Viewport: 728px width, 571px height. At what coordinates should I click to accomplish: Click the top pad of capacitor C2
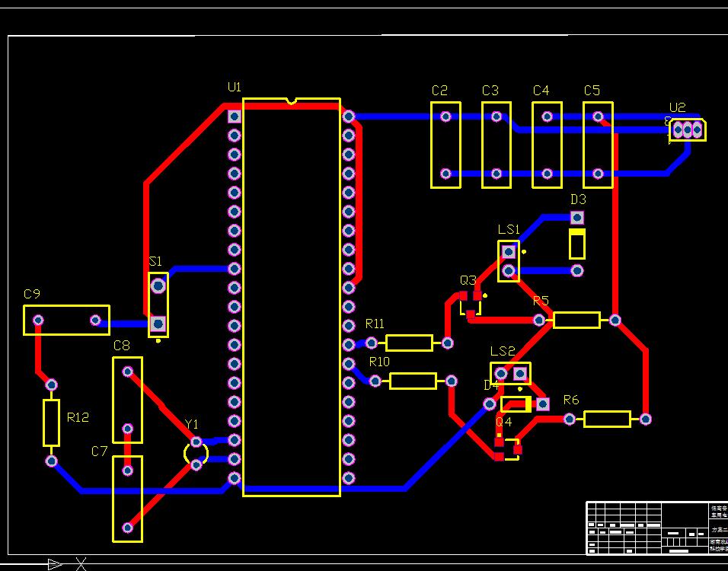[x=445, y=116]
